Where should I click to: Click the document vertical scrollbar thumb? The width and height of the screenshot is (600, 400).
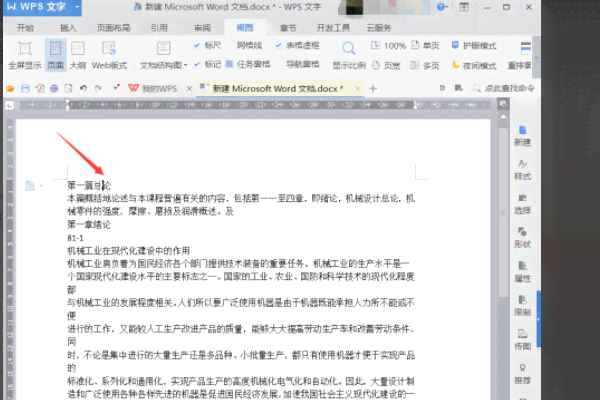click(x=504, y=212)
